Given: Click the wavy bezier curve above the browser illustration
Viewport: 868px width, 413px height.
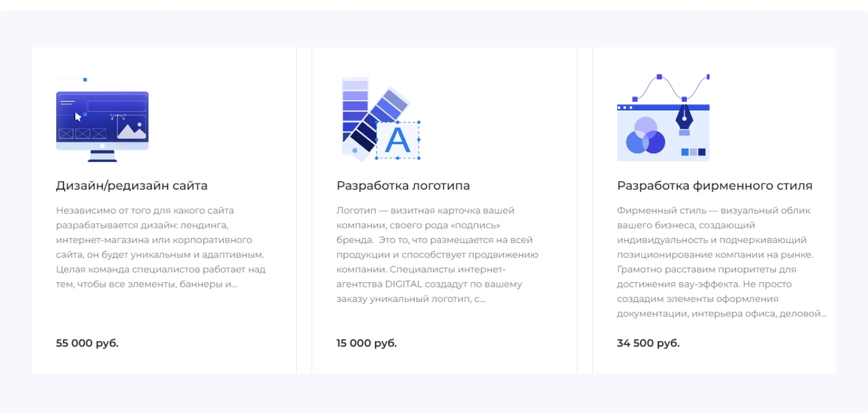Looking at the screenshot, I should click(x=671, y=87).
